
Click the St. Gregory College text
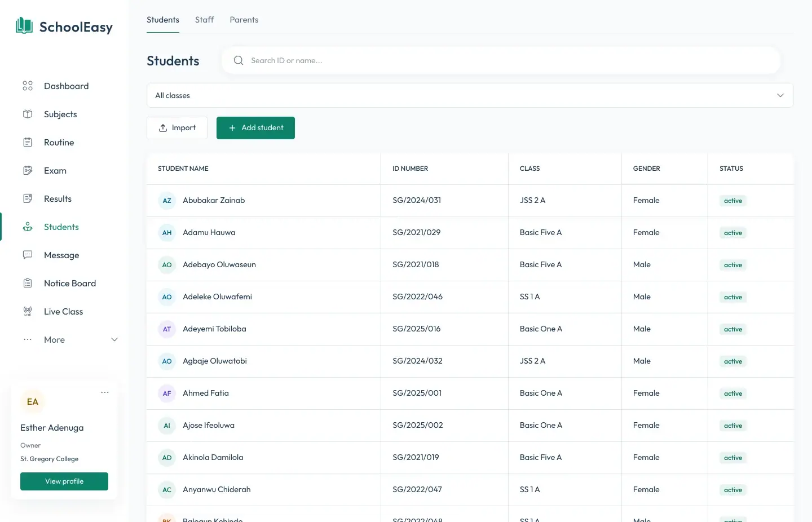point(50,459)
